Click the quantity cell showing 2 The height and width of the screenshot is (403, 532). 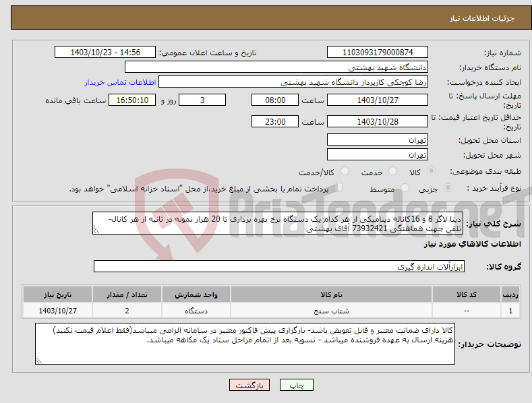pyautogui.click(x=127, y=311)
